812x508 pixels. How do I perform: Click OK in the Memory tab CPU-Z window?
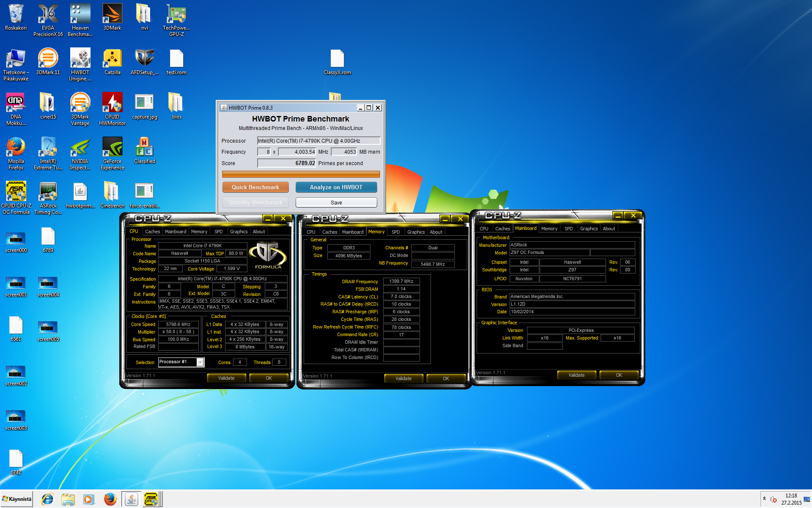[x=446, y=378]
